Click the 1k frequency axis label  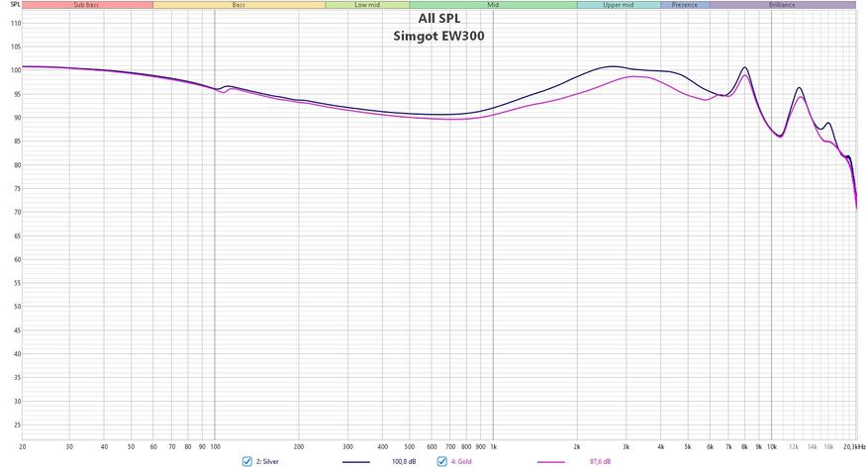[493, 446]
